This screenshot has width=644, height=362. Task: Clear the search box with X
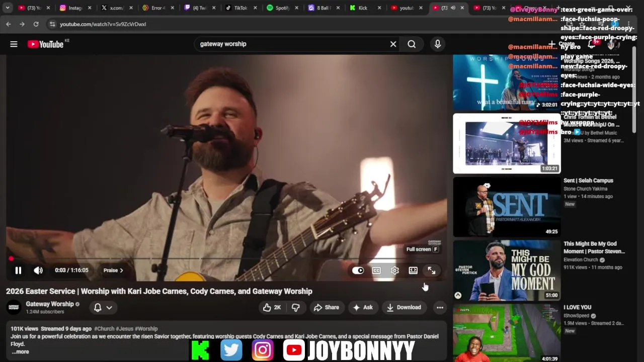[x=393, y=44]
